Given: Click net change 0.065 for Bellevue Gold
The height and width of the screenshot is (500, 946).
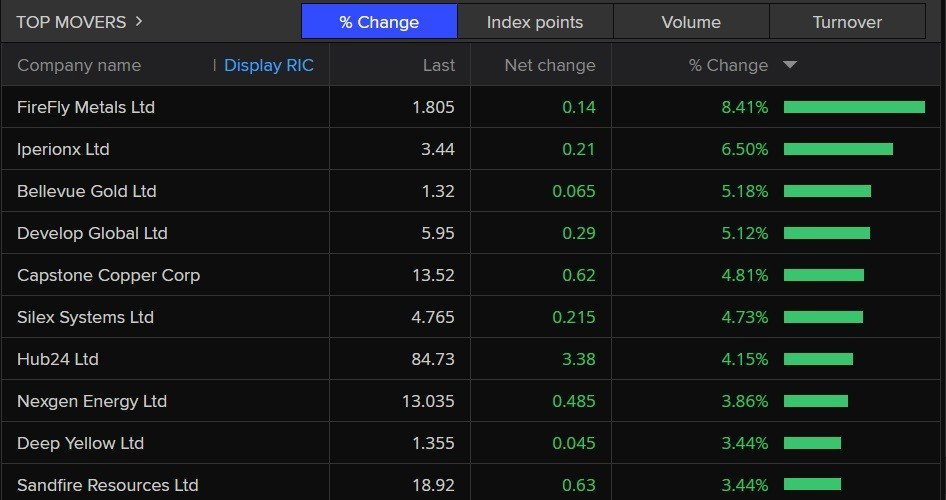Looking at the screenshot, I should coord(574,191).
